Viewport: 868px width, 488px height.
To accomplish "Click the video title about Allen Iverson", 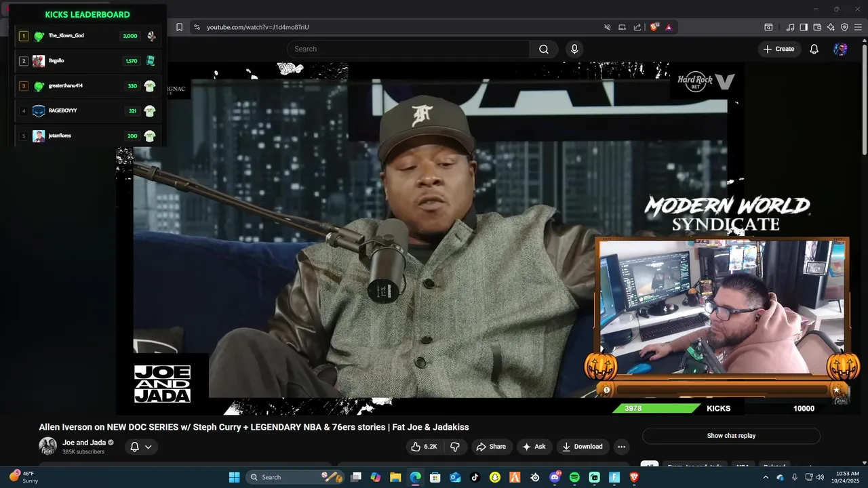I will coord(254,427).
